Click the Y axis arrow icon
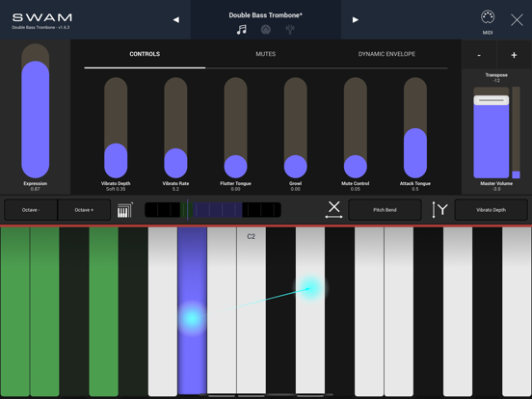The height and width of the screenshot is (399, 532). tap(439, 210)
